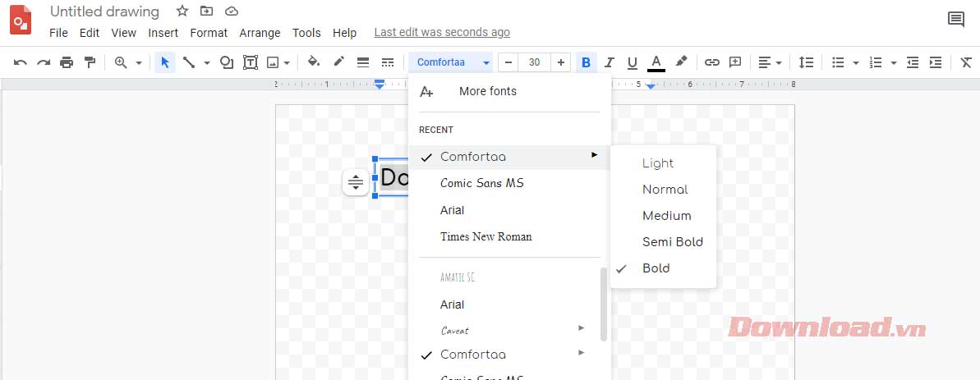Open the Arrange menu
Screen dimensions: 980x380
(260, 33)
